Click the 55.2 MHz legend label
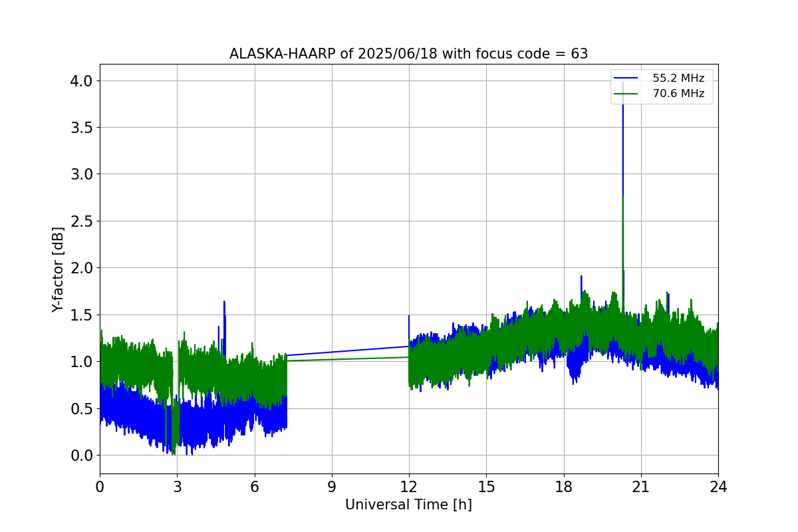 pos(678,78)
